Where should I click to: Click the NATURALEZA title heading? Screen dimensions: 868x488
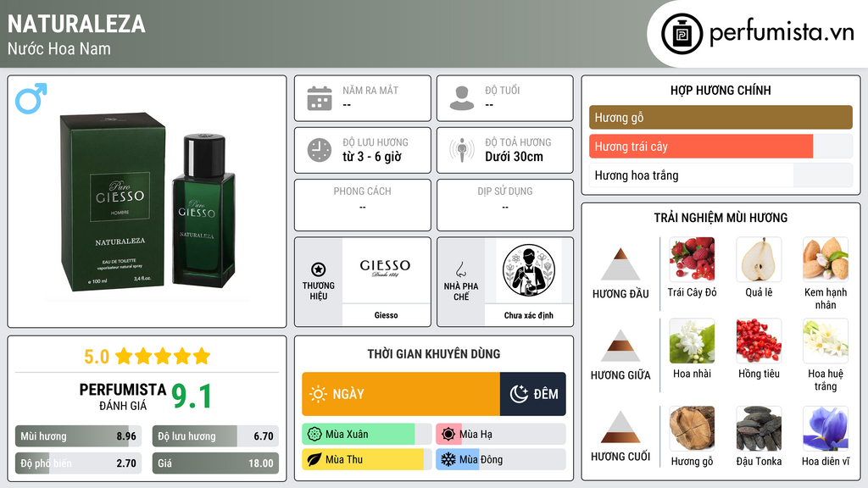point(76,24)
